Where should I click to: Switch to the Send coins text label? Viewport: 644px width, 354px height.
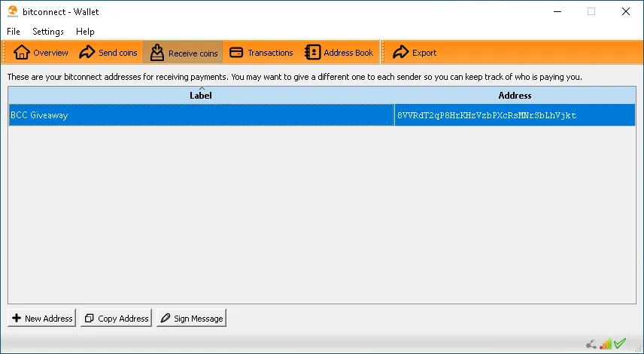coord(118,53)
